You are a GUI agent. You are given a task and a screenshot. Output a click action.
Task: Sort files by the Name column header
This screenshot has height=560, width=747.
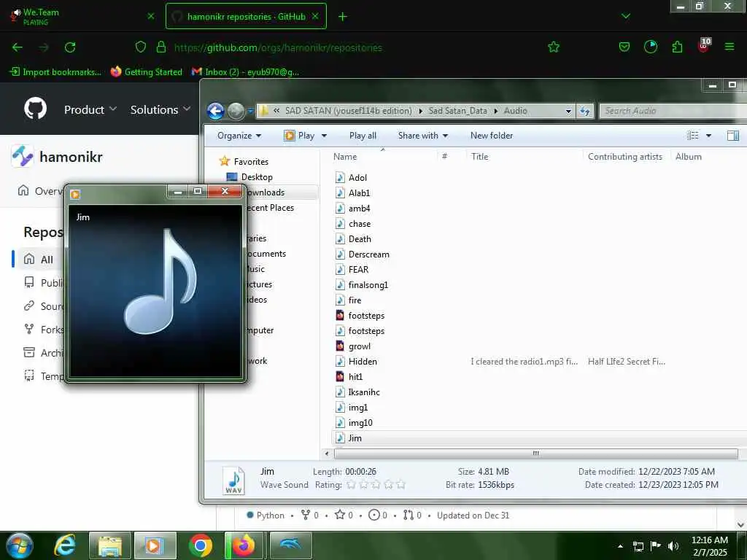tap(345, 157)
